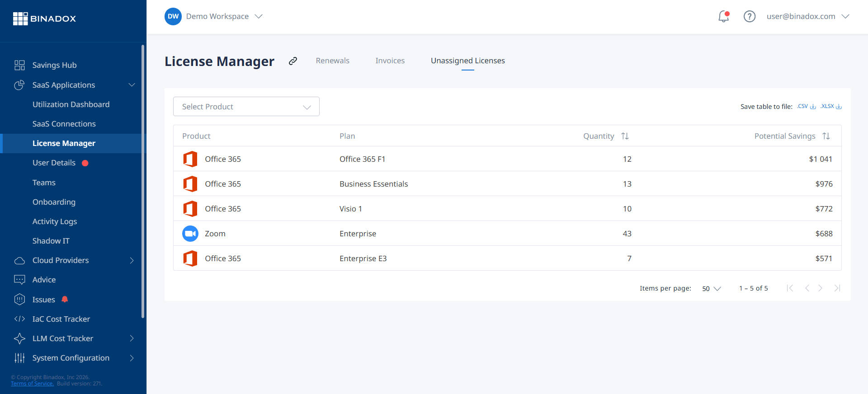Go to previous page arrow
868x394 pixels.
point(807,288)
